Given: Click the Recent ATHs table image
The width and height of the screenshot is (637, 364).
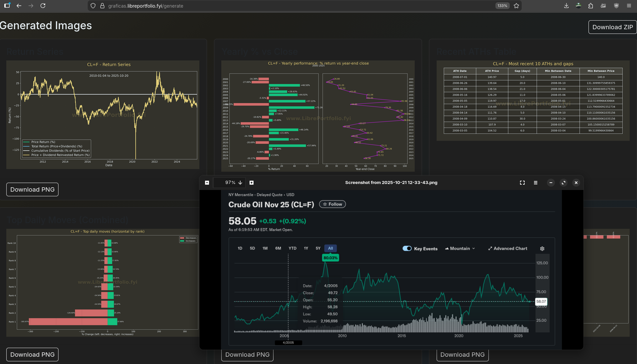Looking at the screenshot, I should coord(533,100).
